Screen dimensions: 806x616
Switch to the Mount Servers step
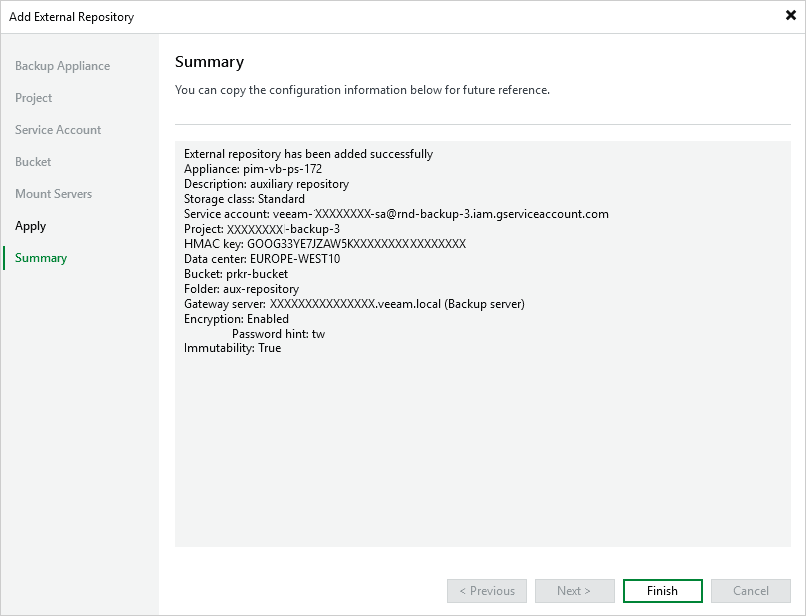point(53,194)
